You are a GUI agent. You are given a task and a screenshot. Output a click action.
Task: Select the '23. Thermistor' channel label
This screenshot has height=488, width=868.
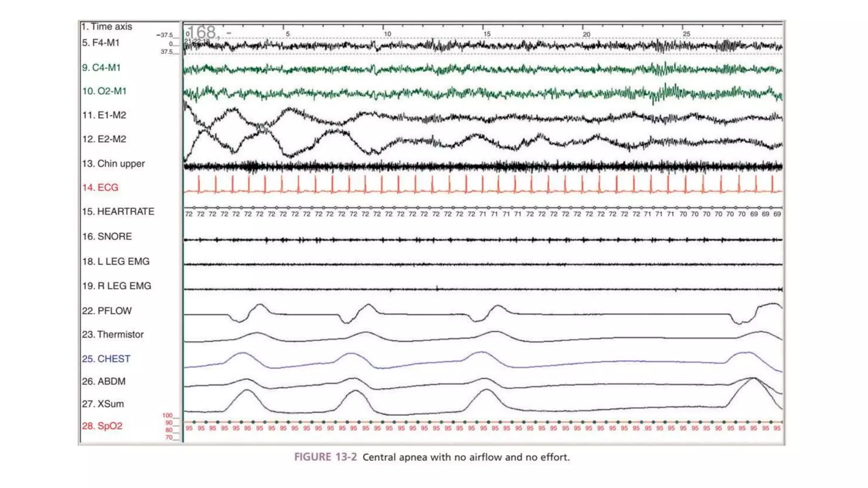[x=113, y=335]
